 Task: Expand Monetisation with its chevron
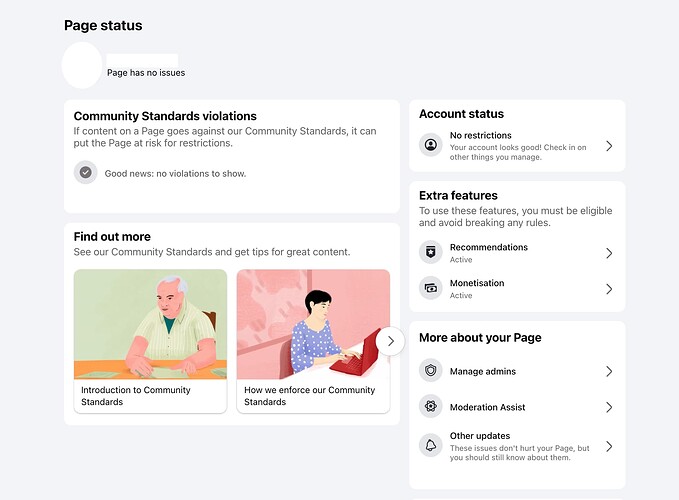tap(609, 289)
